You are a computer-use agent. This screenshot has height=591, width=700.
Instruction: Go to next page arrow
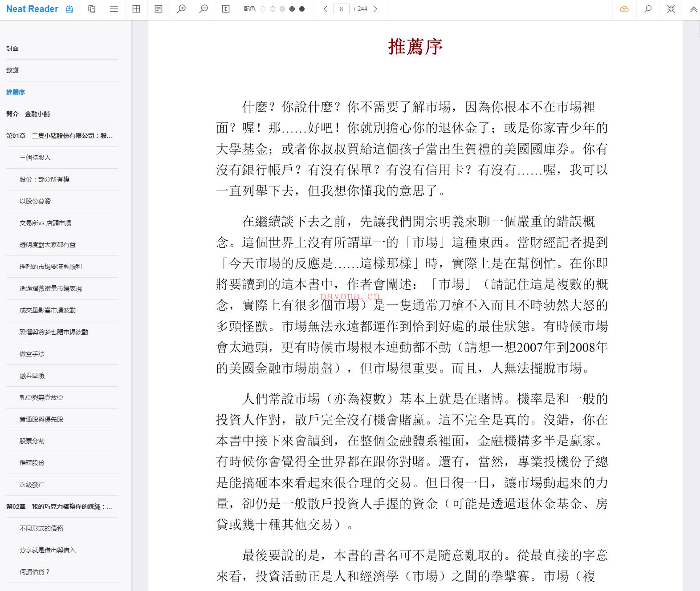pos(375,9)
